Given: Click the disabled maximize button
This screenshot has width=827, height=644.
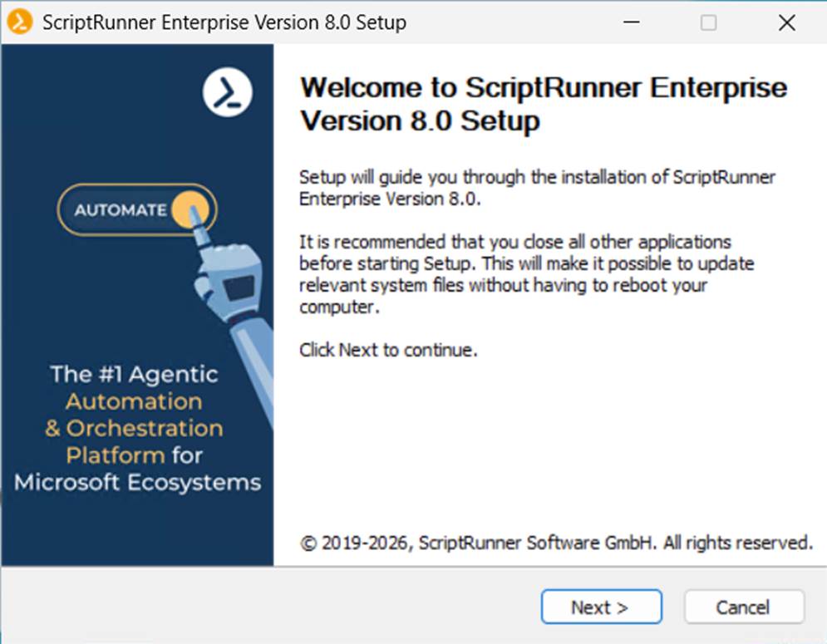Looking at the screenshot, I should tap(708, 22).
